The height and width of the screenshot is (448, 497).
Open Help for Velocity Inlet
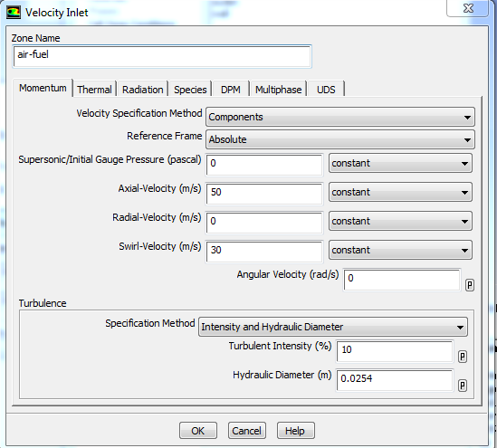tap(296, 431)
